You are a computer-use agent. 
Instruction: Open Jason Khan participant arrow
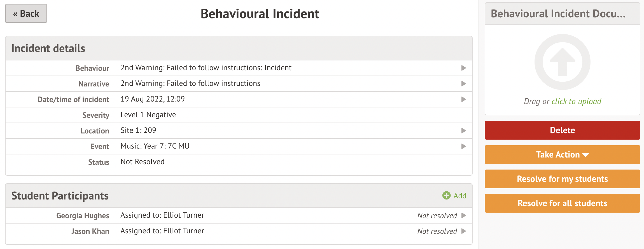click(x=464, y=231)
